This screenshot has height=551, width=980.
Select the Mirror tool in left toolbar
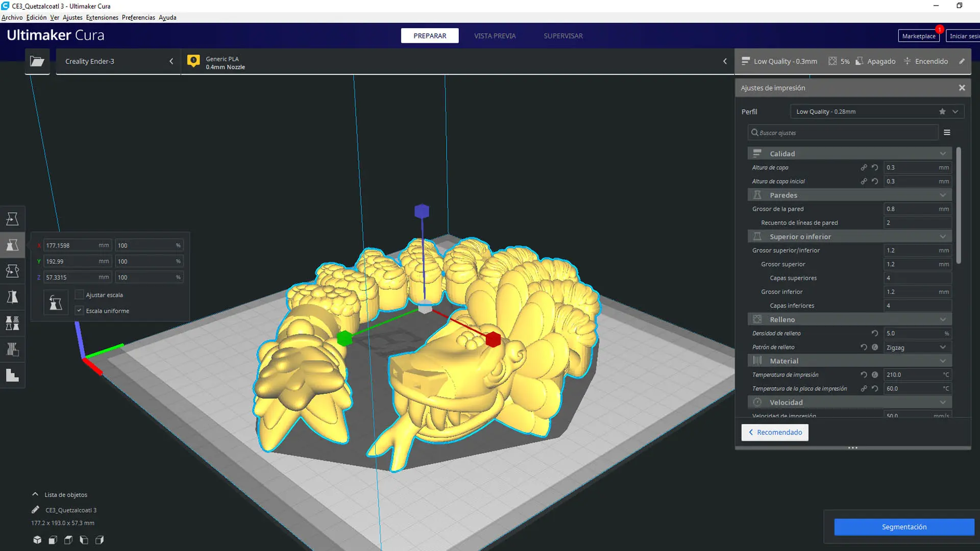12,297
